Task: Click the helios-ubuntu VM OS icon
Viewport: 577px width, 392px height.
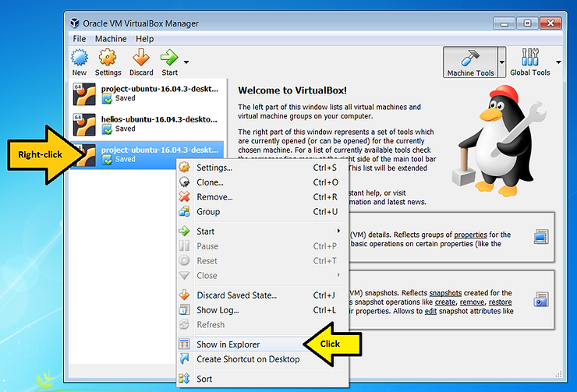Action: (84, 125)
